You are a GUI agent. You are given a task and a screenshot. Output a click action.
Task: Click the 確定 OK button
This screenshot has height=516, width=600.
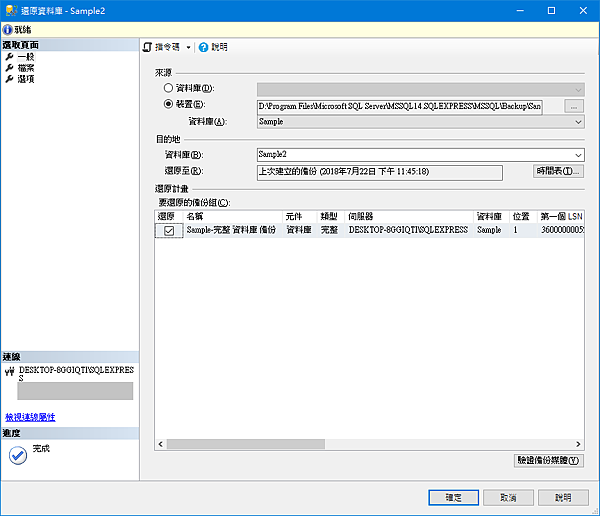click(x=453, y=498)
